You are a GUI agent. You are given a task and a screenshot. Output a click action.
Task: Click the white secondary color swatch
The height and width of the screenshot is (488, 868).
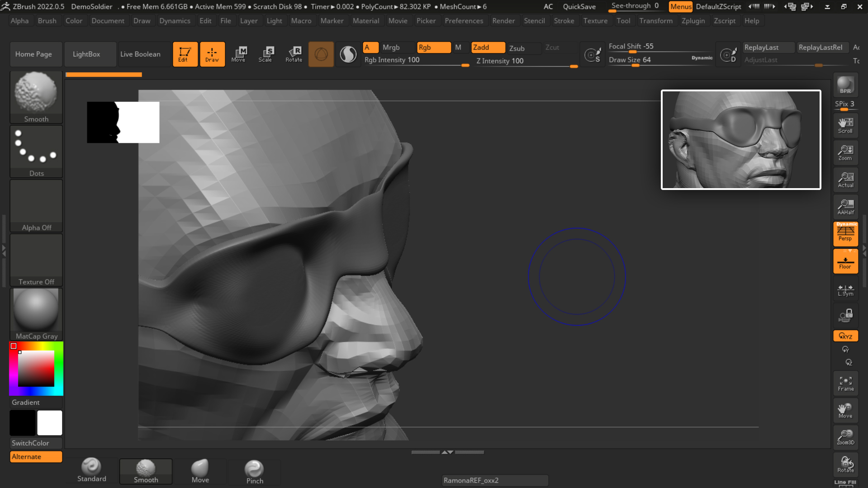pos(50,423)
